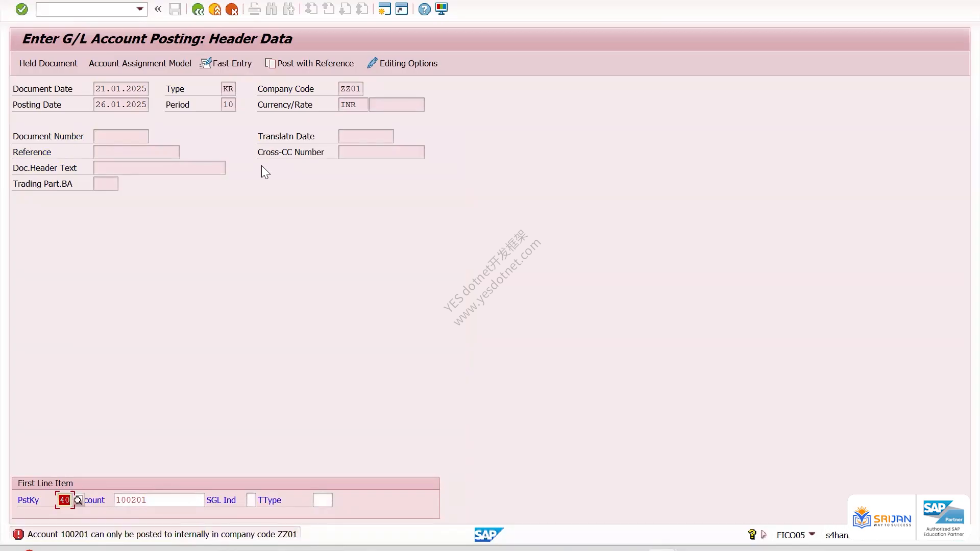
Task: Open the transaction command field dropdown
Action: pos(140,9)
